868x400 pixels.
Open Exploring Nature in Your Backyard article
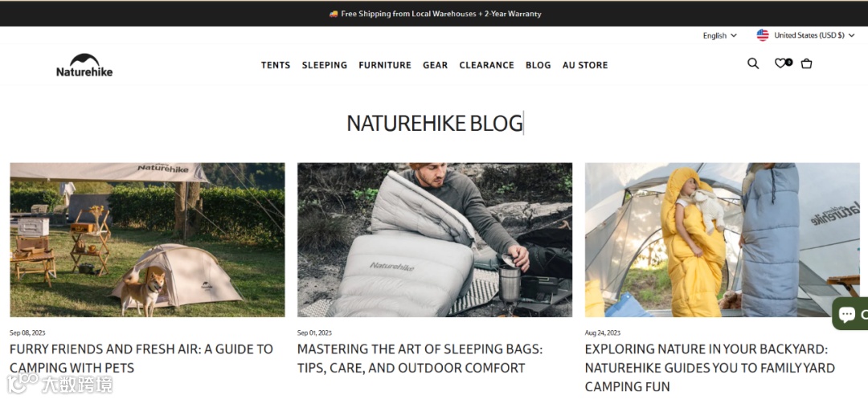point(710,368)
